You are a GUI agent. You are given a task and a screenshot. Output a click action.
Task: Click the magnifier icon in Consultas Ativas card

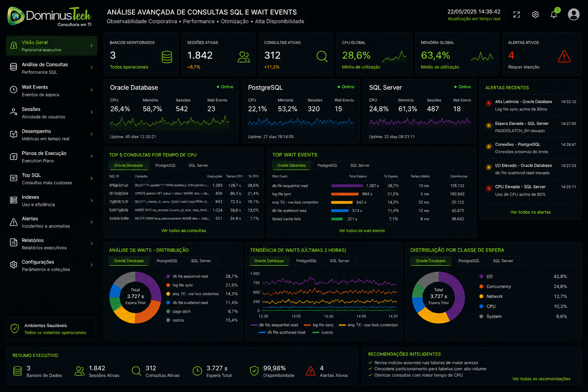click(x=322, y=57)
